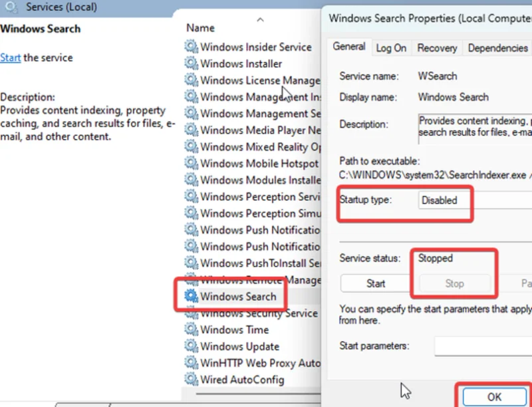
Task: Click gear icon beside Windows Mobile Hotspot
Action: click(x=191, y=163)
